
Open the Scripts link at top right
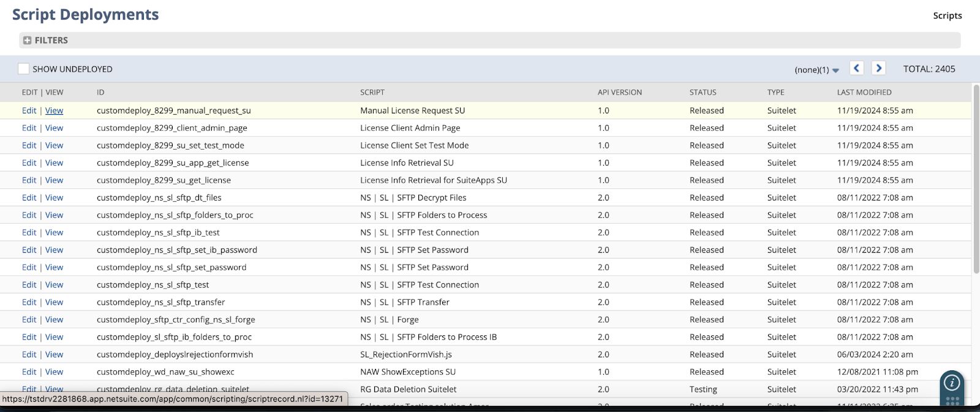948,16
